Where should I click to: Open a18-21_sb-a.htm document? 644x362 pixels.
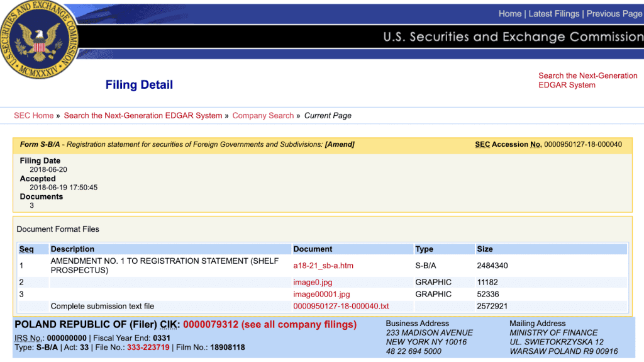pos(323,266)
